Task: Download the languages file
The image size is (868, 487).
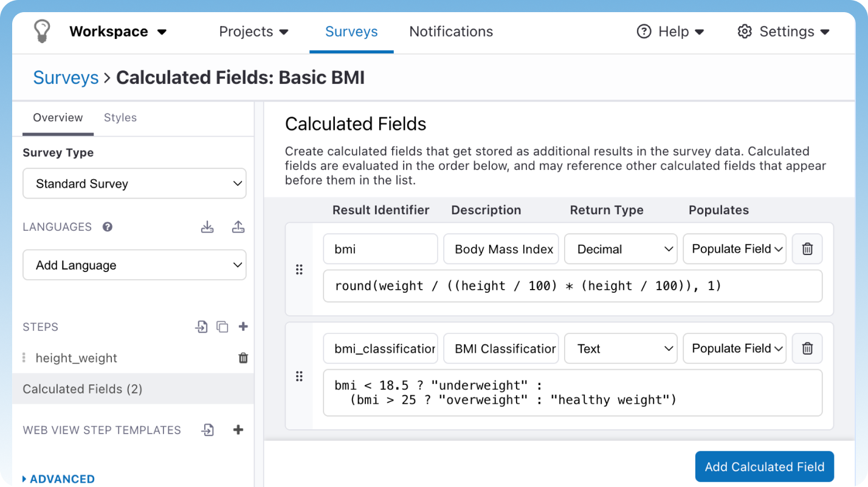Action: pos(207,226)
